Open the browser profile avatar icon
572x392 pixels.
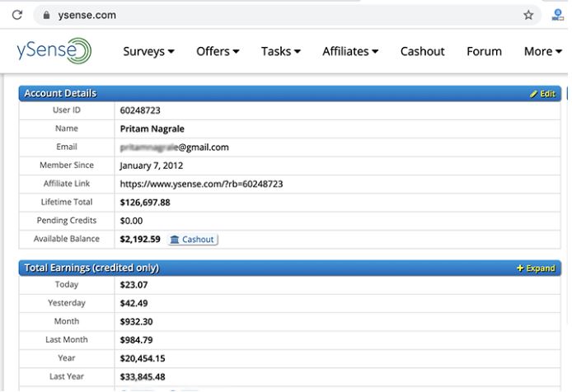[558, 14]
